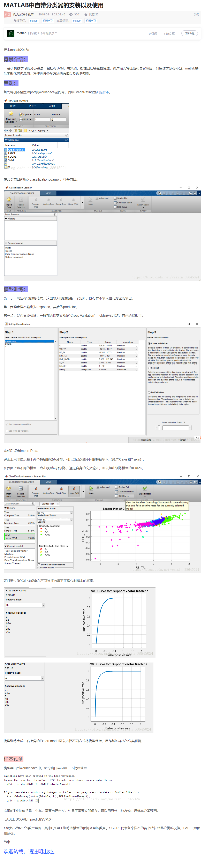Select Cross Validation radio button
The width and height of the screenshot is (205, 868).
149,343
